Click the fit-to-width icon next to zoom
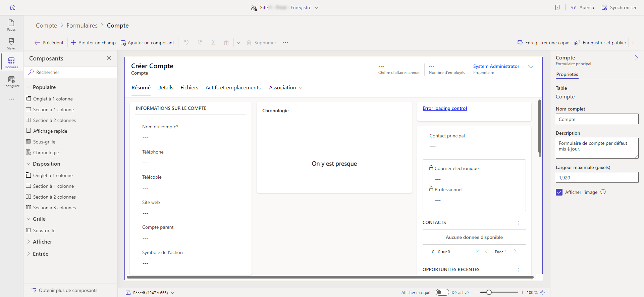 point(542,292)
